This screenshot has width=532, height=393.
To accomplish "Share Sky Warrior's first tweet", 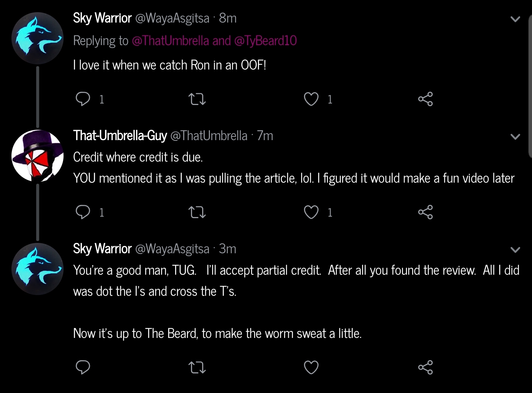I will pos(425,99).
